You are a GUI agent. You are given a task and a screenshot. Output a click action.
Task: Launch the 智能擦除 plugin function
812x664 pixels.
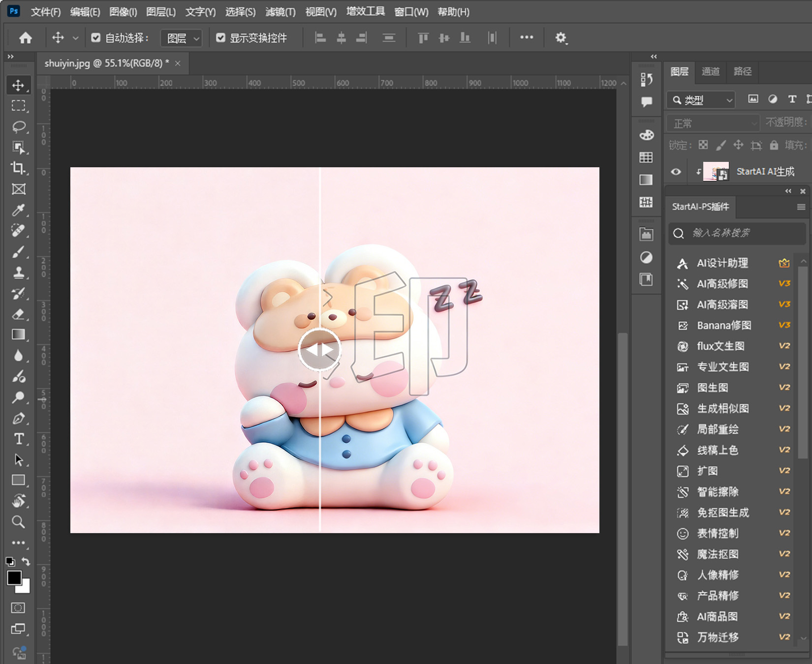coord(718,492)
